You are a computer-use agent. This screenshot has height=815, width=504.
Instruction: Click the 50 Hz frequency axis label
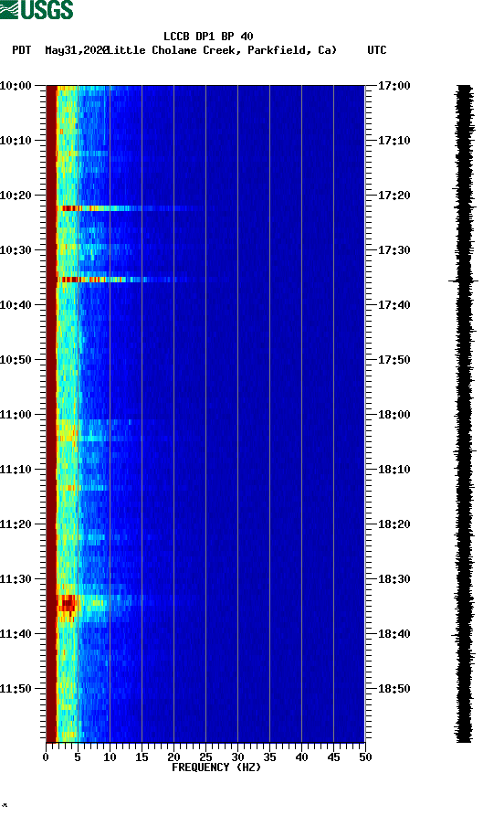click(x=365, y=757)
